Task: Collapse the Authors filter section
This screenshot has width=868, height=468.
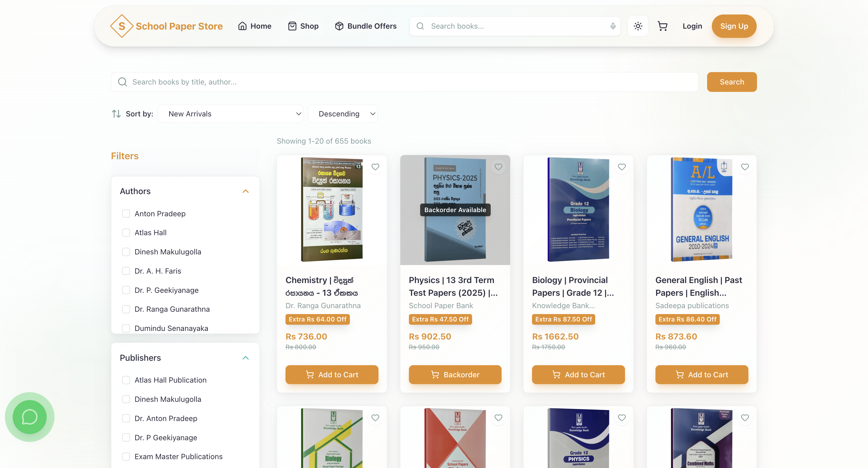Action: [246, 191]
